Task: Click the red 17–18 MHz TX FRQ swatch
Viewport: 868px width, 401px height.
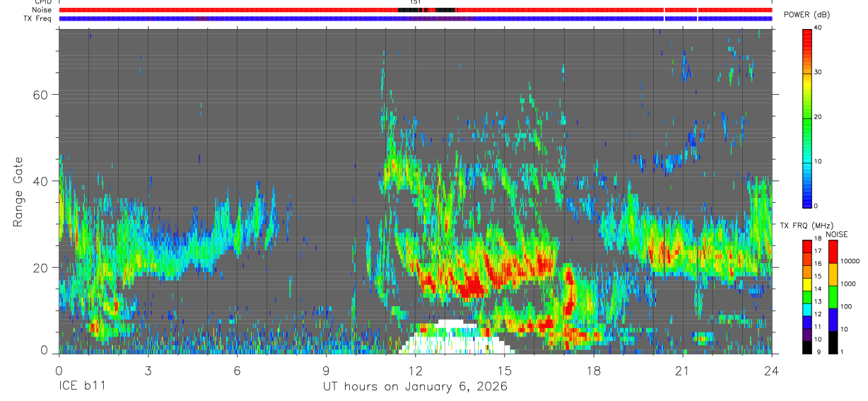Action: pyautogui.click(x=807, y=247)
